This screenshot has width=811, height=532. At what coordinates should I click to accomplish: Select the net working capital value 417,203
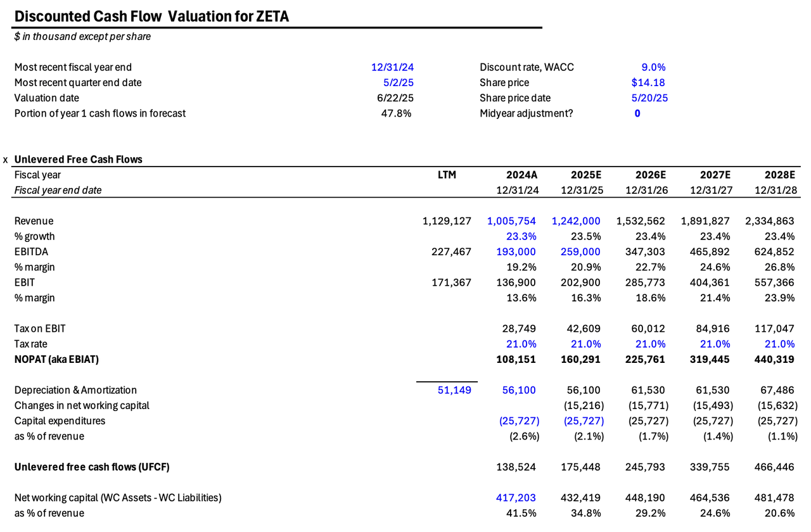coord(514,498)
